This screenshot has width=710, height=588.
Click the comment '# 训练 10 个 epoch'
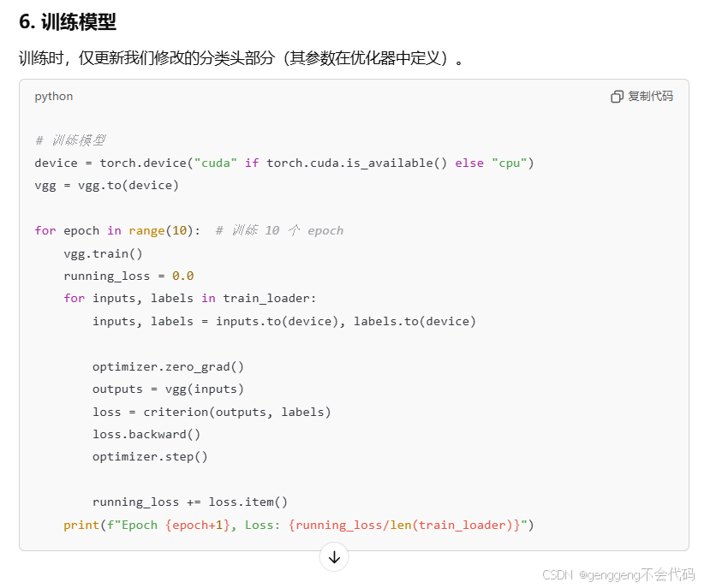click(279, 231)
